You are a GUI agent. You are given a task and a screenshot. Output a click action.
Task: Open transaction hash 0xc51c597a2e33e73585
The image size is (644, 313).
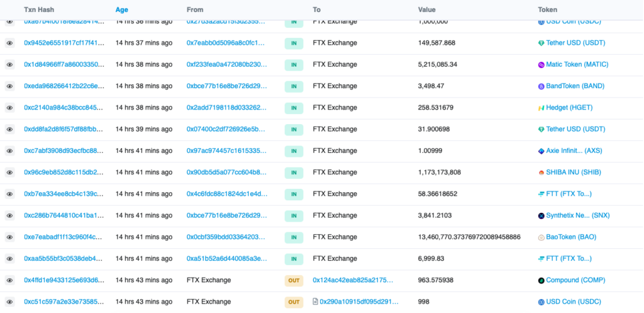pos(64,302)
